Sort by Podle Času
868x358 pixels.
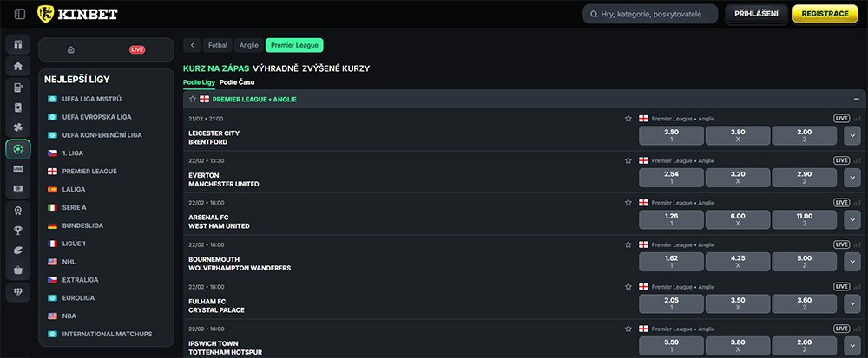coord(237,82)
